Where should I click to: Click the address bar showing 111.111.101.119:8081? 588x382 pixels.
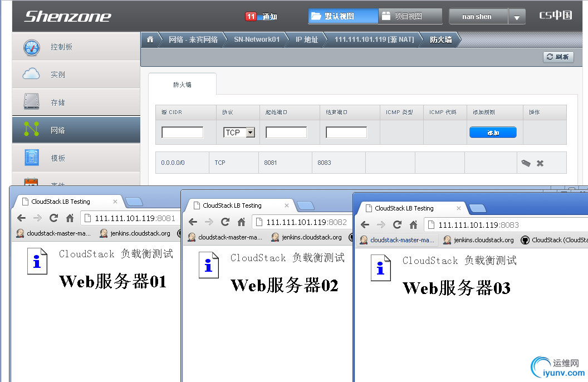point(130,218)
